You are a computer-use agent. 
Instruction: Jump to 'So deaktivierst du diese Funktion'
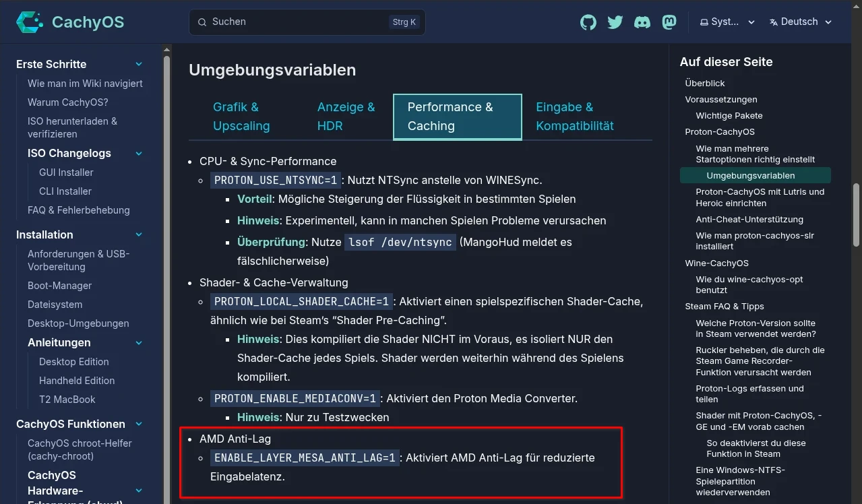(x=756, y=449)
